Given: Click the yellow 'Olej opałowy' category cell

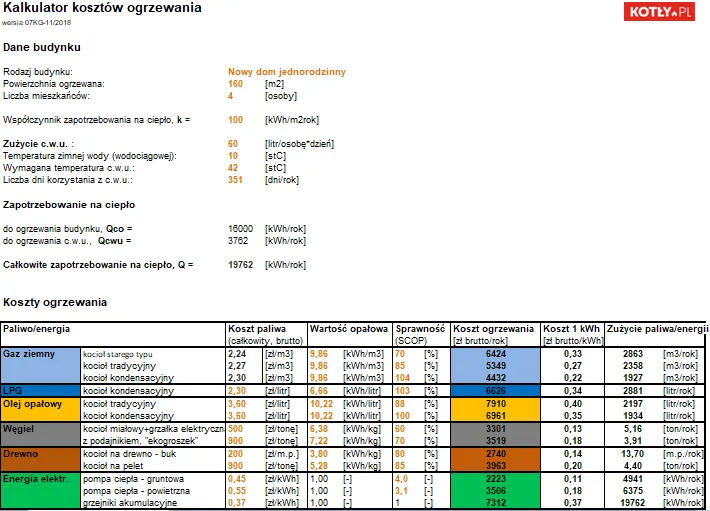Looking at the screenshot, I should [x=40, y=409].
